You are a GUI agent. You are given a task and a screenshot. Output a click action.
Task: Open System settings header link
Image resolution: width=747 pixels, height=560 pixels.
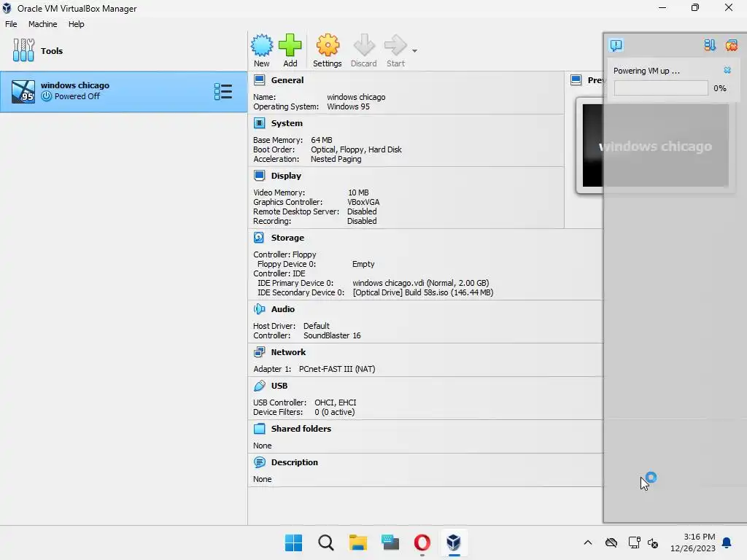287,123
